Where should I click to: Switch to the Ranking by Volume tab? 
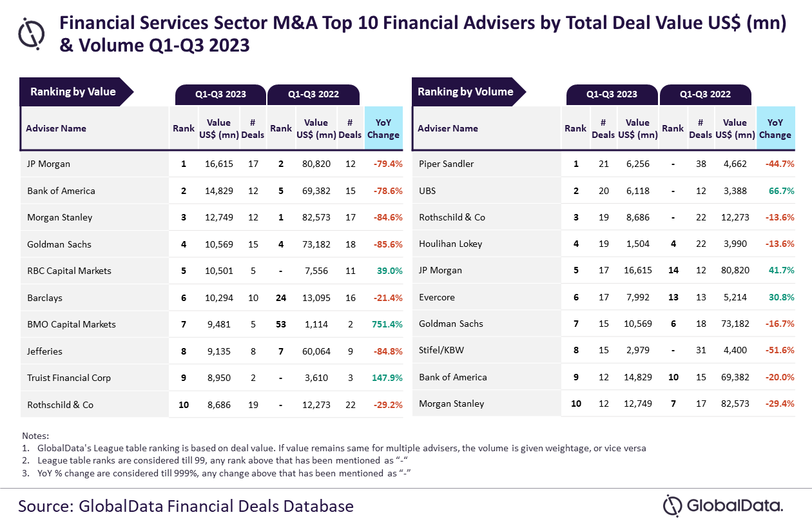[465, 92]
